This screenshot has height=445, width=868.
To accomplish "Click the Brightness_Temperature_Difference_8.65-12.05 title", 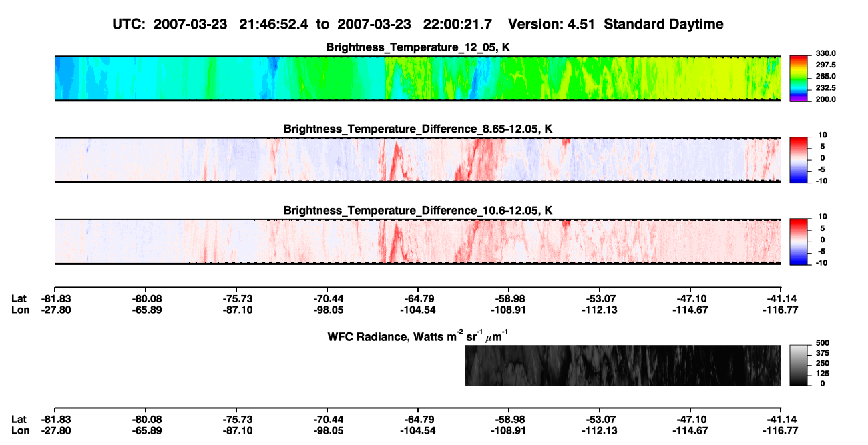I will pyautogui.click(x=418, y=129).
